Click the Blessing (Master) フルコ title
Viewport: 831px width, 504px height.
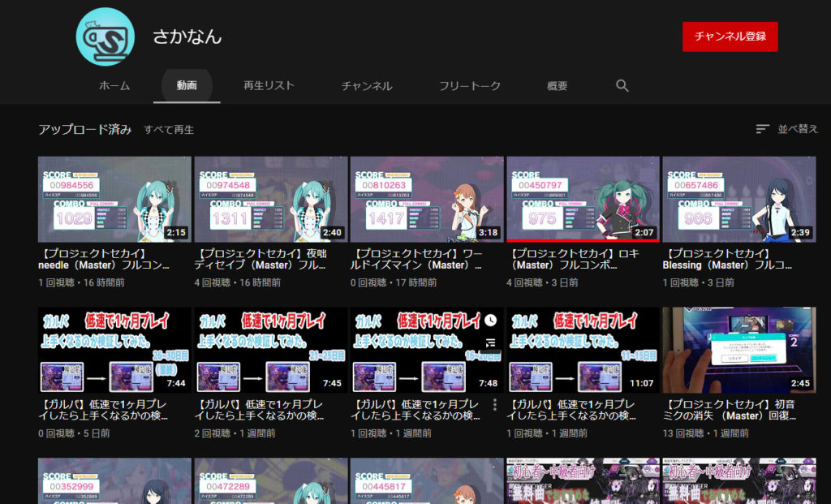pos(727,259)
